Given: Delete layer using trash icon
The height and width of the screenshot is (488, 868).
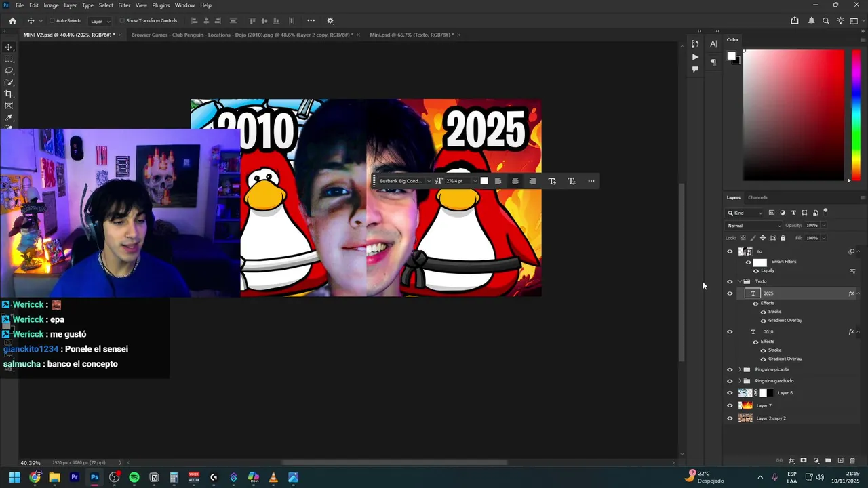Looking at the screenshot, I should click(x=852, y=461).
